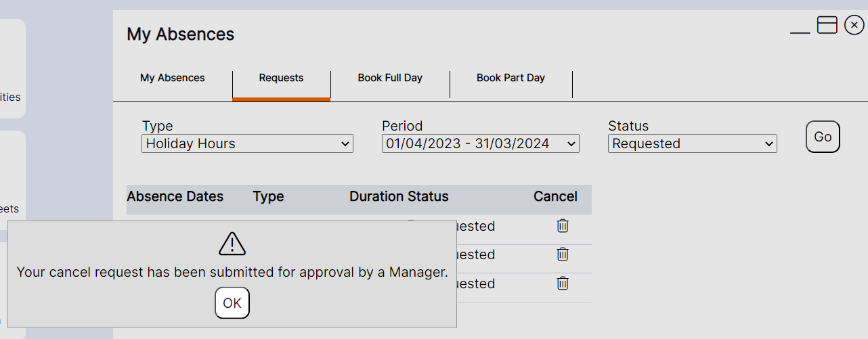The width and height of the screenshot is (868, 339).
Task: Open the Type dropdown showing Holiday Hours
Action: (247, 143)
